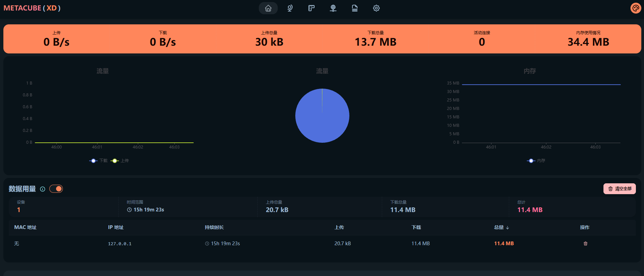Open the Settings gear page
Viewport: 644px width, 276px height.
tap(376, 8)
